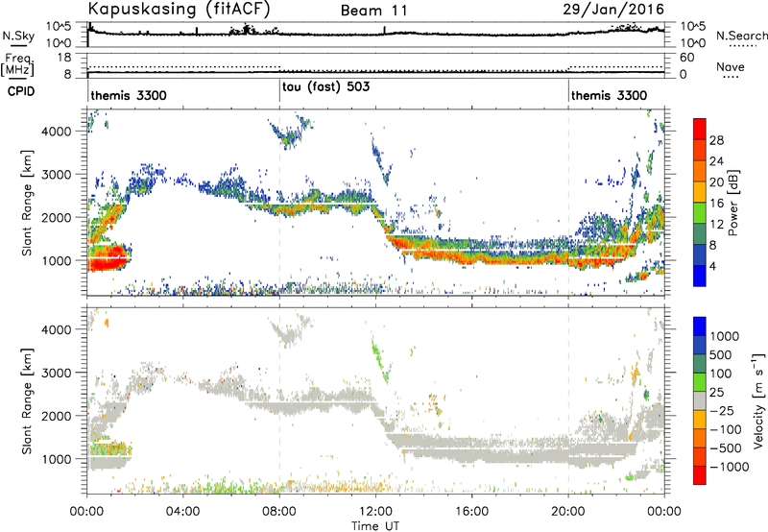Image resolution: width=768 pixels, height=532 pixels.
Task: Click the 4000 tick on power panel
Action: (56, 132)
